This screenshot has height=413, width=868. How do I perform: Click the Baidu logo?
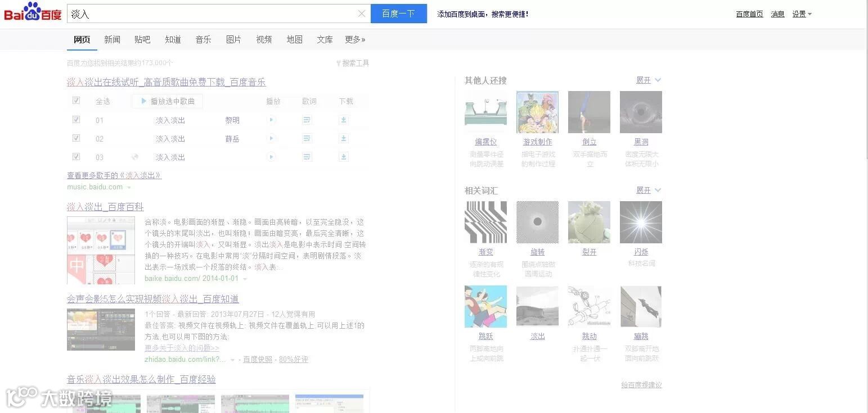[33, 12]
